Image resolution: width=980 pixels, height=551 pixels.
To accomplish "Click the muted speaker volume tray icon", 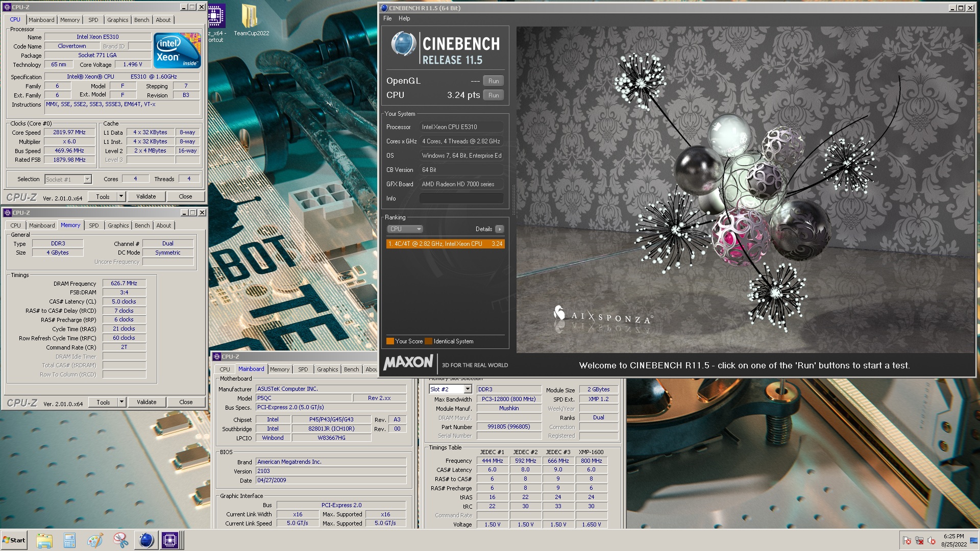I will coord(932,540).
